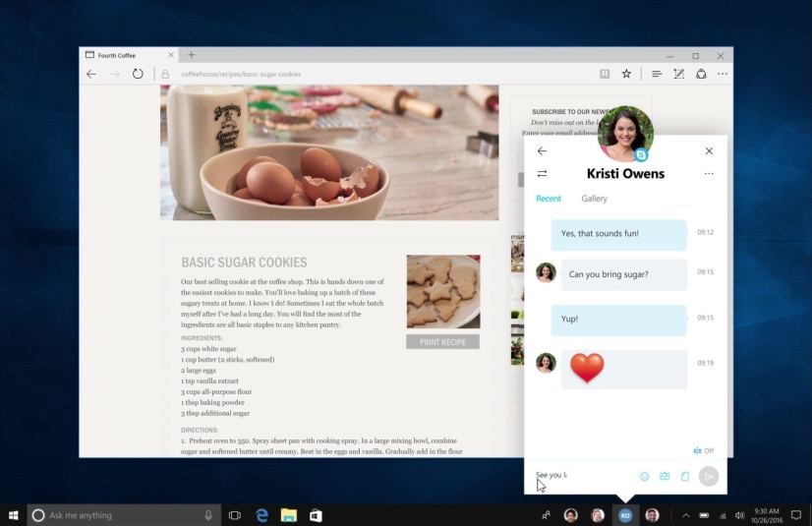
Task: Open the more options ellipsis in chat panel
Action: click(x=709, y=174)
